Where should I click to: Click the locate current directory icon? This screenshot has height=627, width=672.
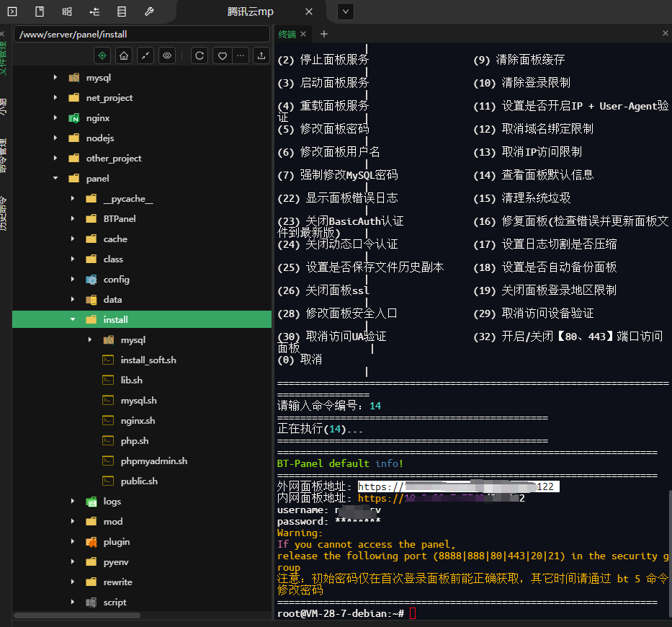point(102,55)
